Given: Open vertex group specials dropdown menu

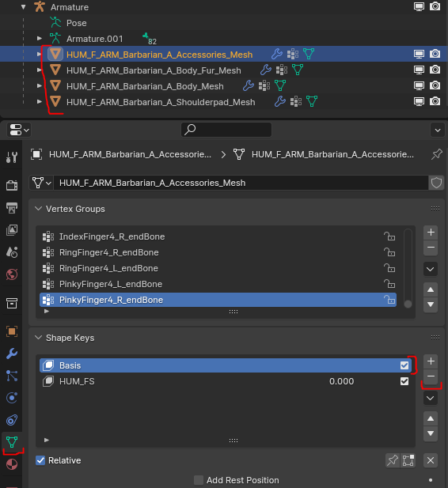Looking at the screenshot, I should (x=431, y=269).
